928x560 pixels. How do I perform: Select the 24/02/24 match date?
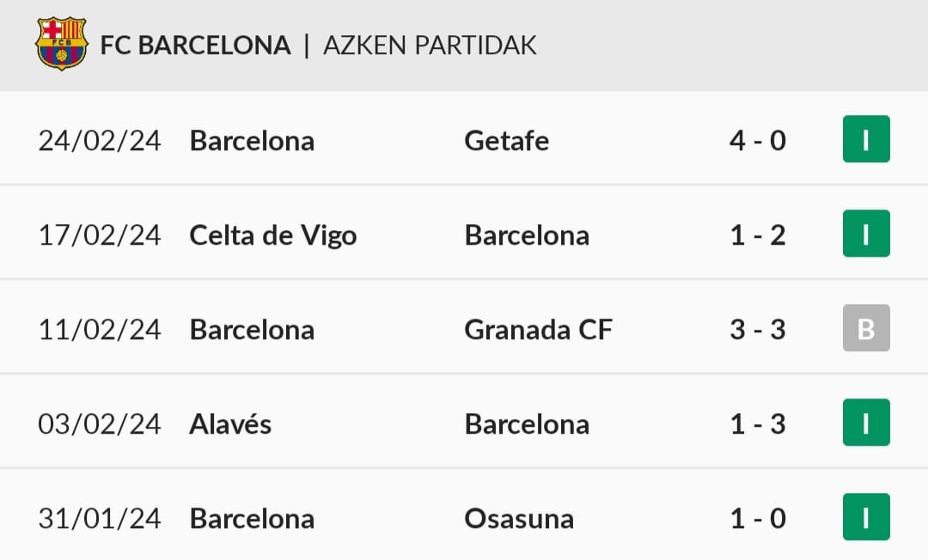tap(100, 142)
